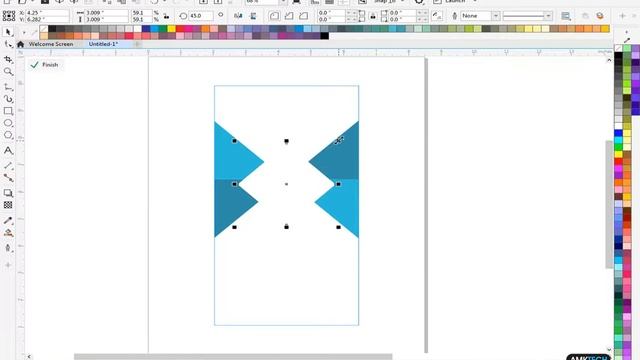Select the Polygon tool
Screen dimensions: 640x360
coord(8,135)
